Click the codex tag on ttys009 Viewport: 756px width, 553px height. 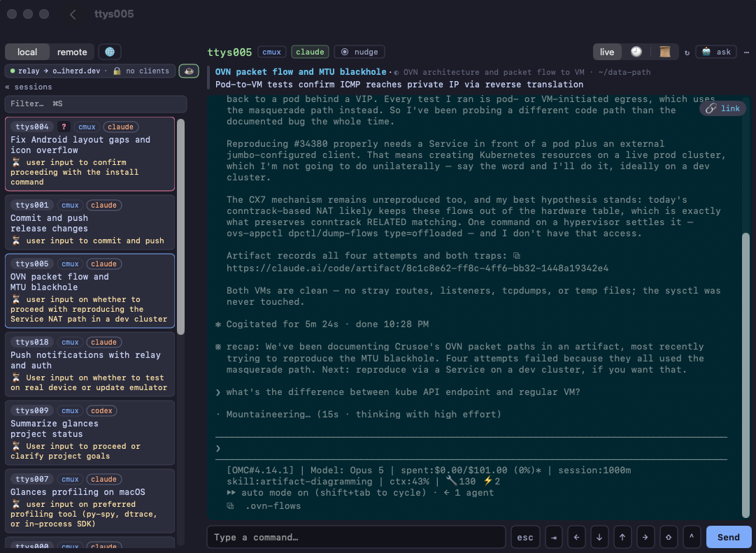(101, 411)
